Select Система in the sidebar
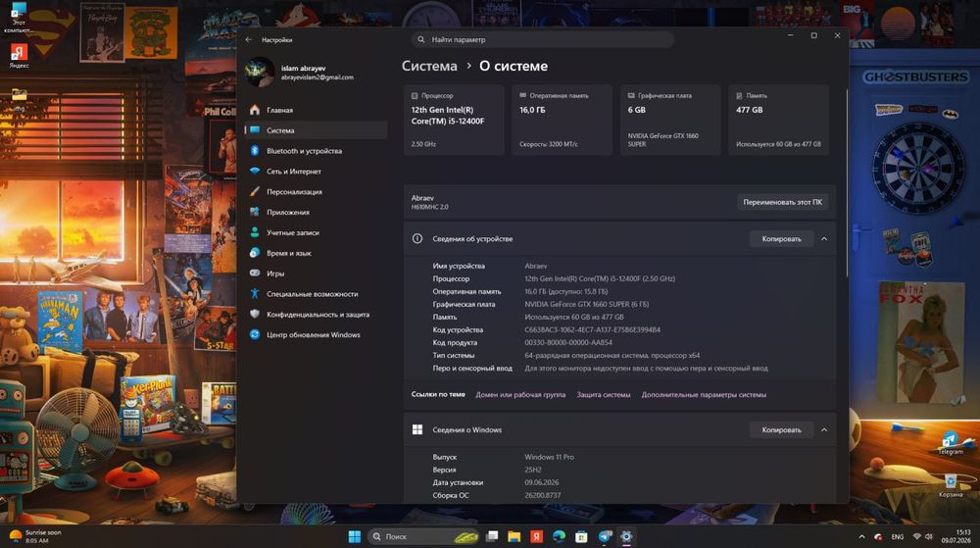The height and width of the screenshot is (548, 980). tap(316, 130)
